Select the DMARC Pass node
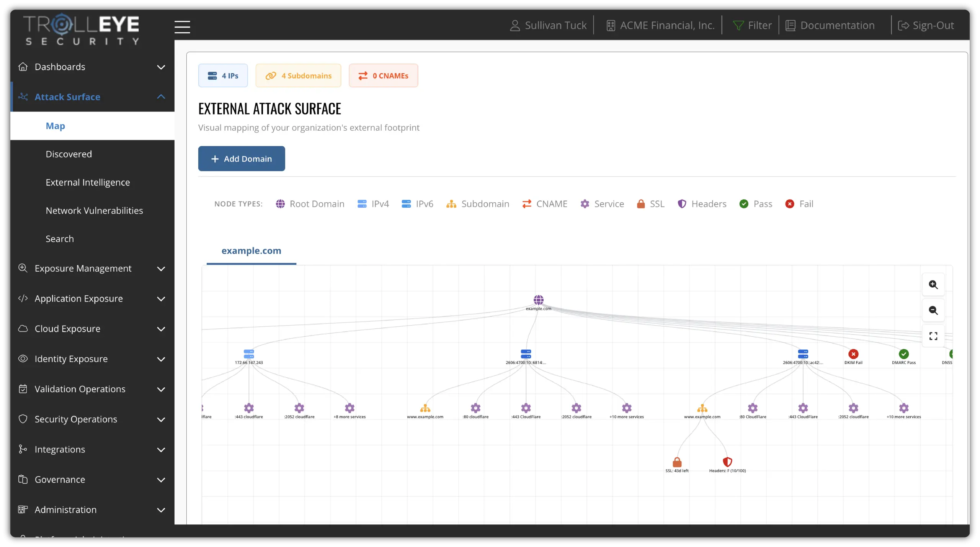 tap(903, 354)
